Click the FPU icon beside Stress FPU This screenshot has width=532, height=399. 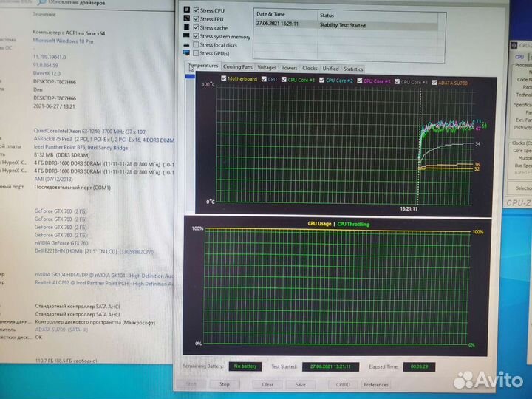[x=187, y=18]
